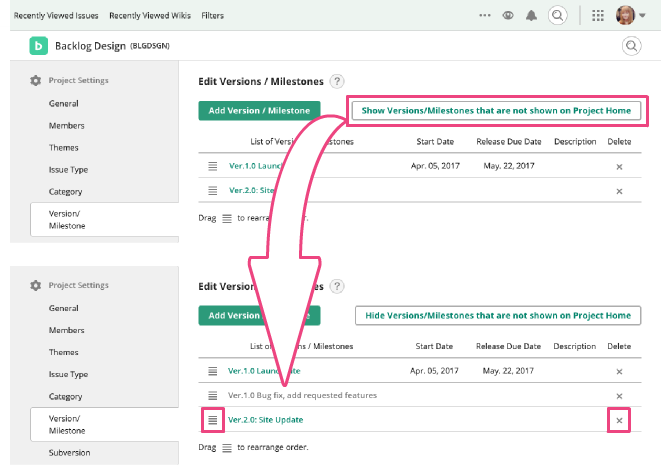Screen dimensions: 661x465
Task: Open Issue Type in lower settings sidebar
Action: tap(68, 374)
